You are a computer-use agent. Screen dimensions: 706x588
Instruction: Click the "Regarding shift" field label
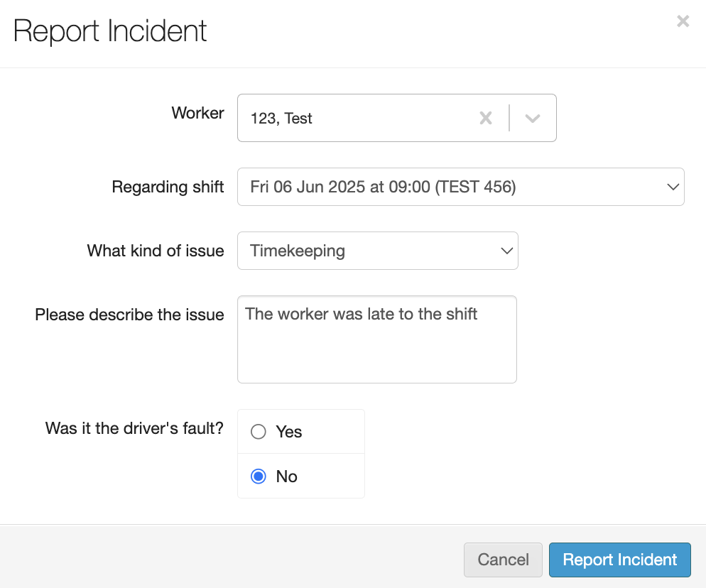coord(168,187)
